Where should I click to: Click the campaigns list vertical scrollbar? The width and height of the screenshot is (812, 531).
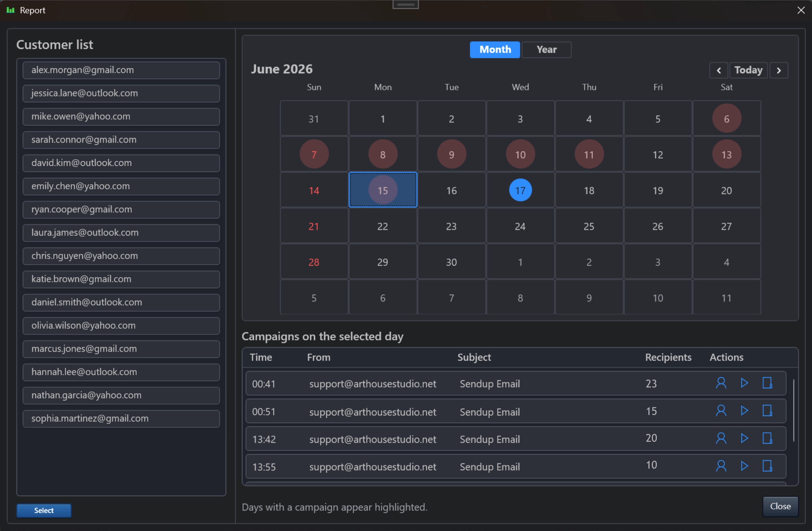794,410
